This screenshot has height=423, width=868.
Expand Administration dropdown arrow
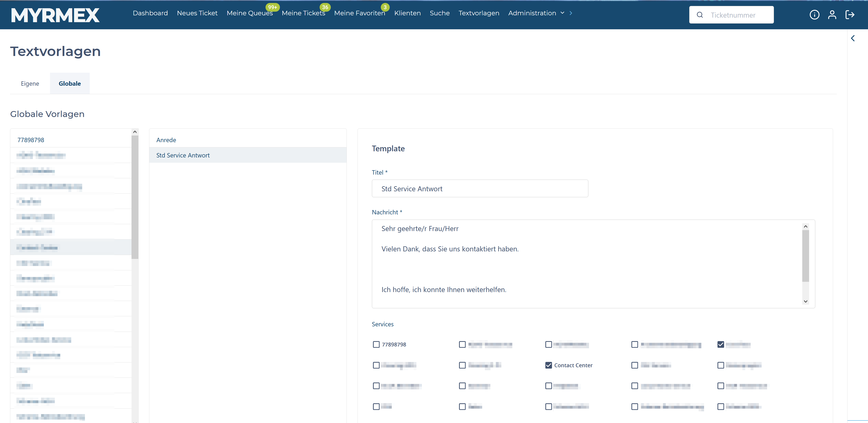coord(562,13)
